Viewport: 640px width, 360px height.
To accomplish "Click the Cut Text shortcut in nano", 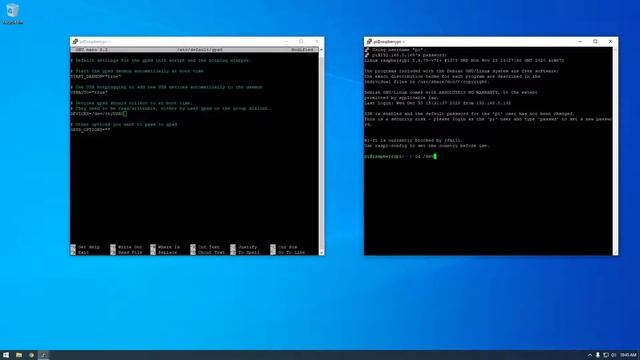I will click(x=205, y=247).
